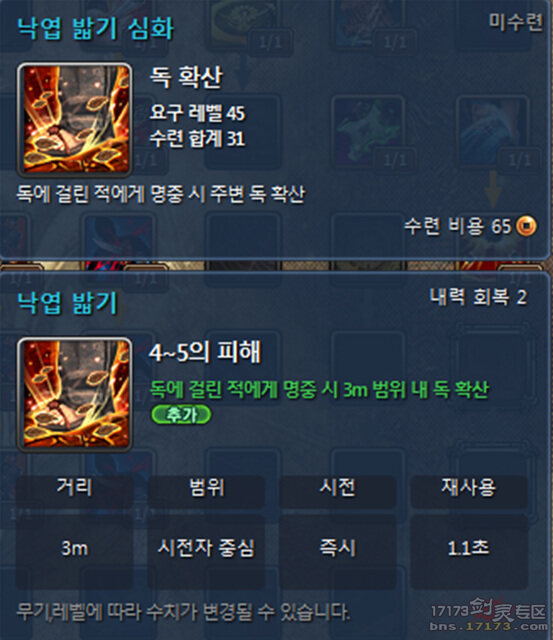Select the 범위 column header

tap(207, 487)
